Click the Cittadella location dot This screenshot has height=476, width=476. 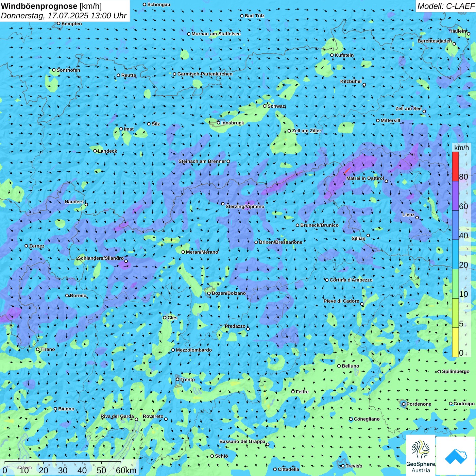275,469
